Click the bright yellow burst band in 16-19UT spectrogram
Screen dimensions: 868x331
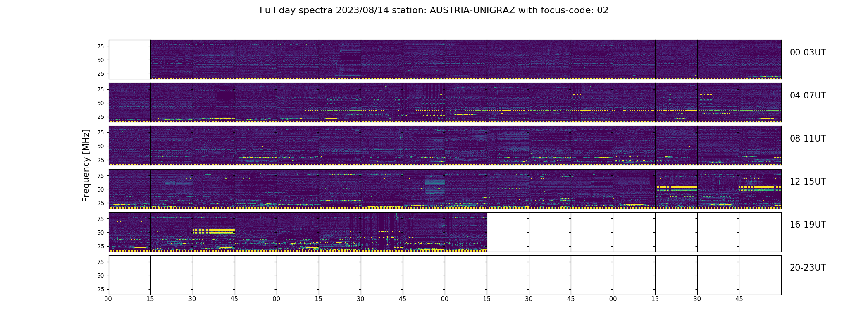[x=214, y=231]
